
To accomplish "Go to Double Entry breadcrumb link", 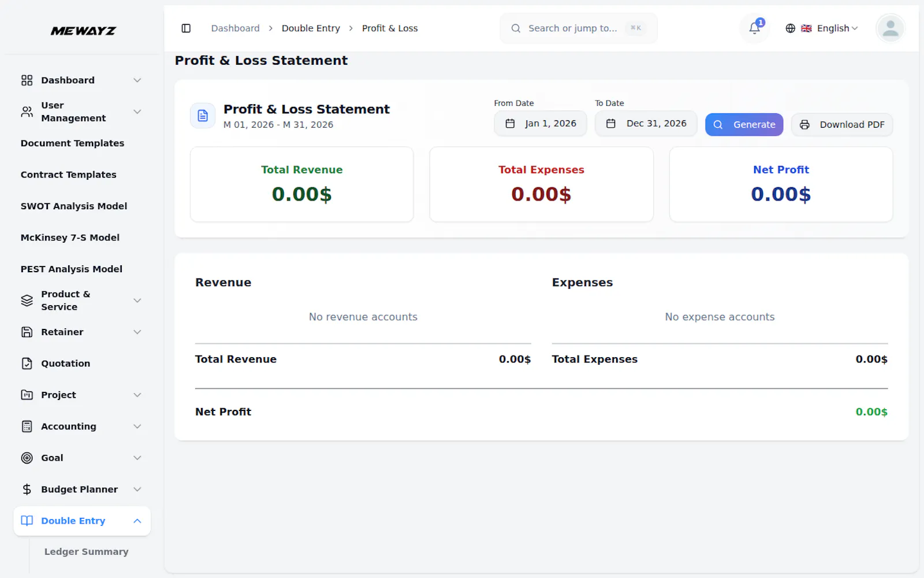I will pyautogui.click(x=311, y=28).
